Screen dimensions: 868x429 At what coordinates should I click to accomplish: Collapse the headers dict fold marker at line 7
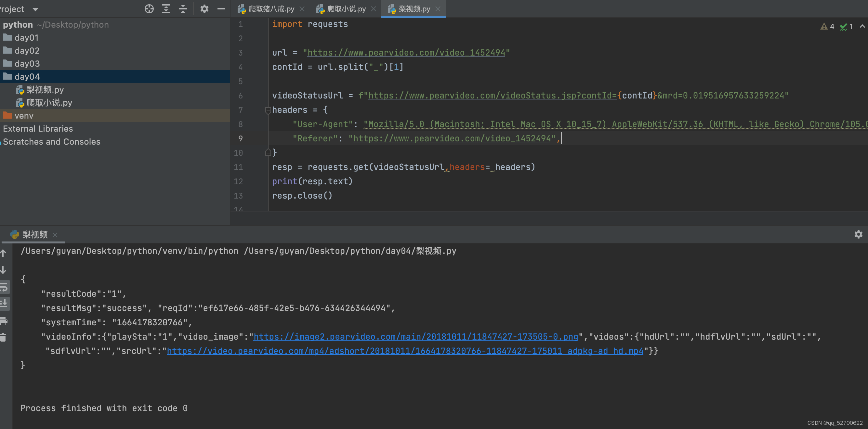pyautogui.click(x=268, y=110)
